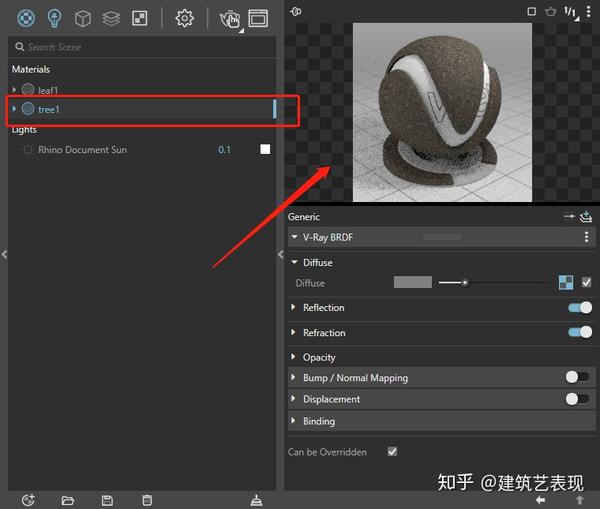Screen dimensions: 600x509
Task: Click the leaf1 material preview circle
Action: click(28, 90)
